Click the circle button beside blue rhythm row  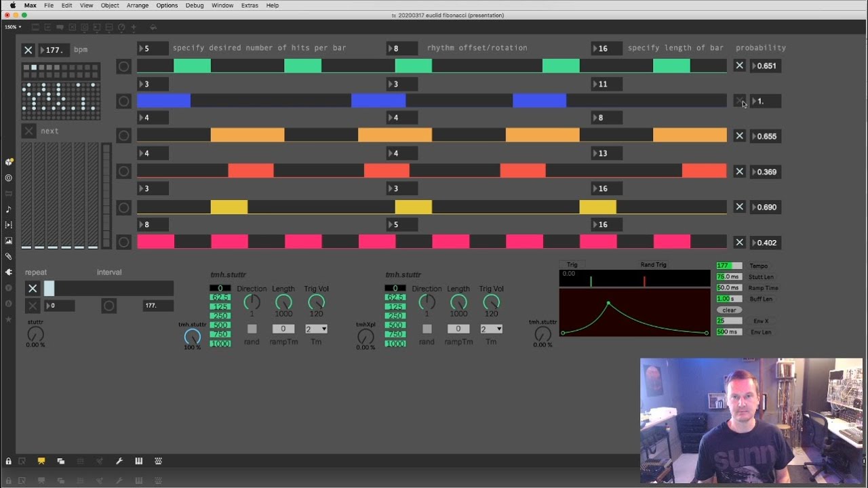coord(123,102)
